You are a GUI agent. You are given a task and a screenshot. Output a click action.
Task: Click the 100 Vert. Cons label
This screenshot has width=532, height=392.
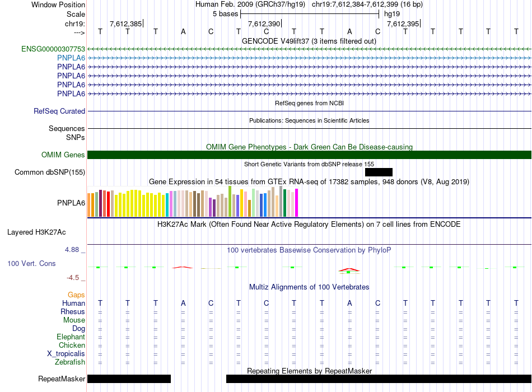click(x=31, y=263)
